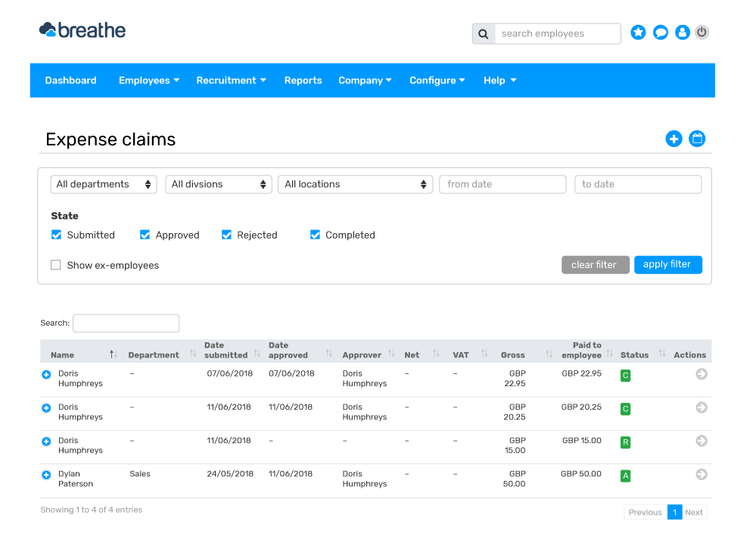Log out using the power icon
Screen dimensions: 756x546
[x=702, y=33]
